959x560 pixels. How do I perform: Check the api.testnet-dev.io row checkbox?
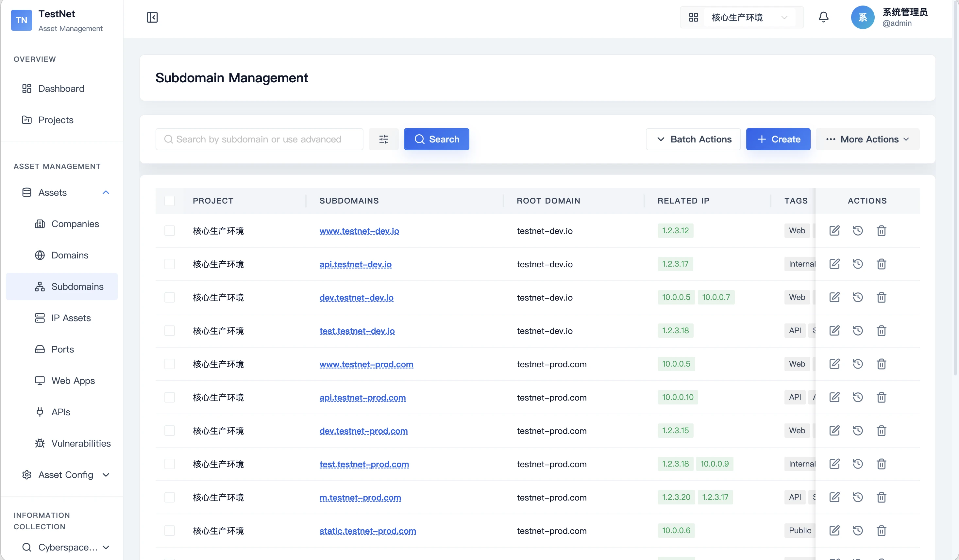tap(170, 264)
